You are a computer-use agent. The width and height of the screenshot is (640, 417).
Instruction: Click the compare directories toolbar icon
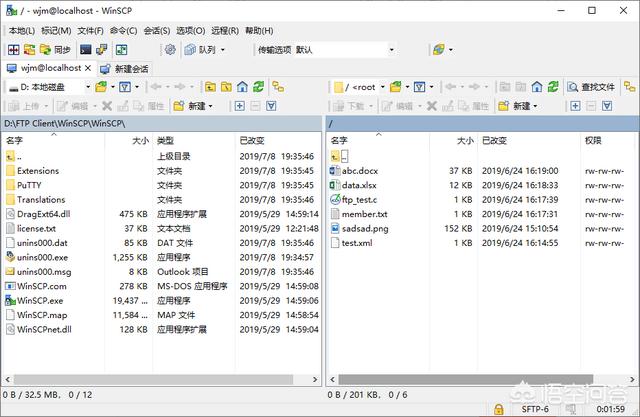(13, 50)
